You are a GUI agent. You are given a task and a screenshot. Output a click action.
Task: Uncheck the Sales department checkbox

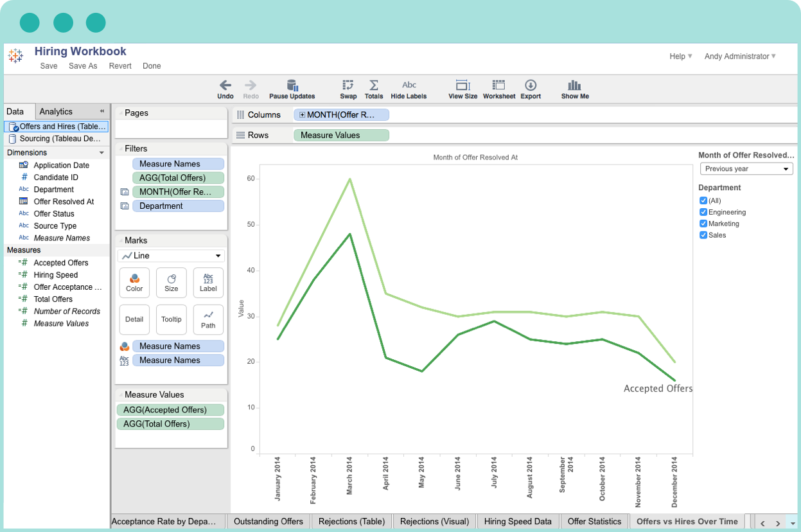pyautogui.click(x=703, y=235)
